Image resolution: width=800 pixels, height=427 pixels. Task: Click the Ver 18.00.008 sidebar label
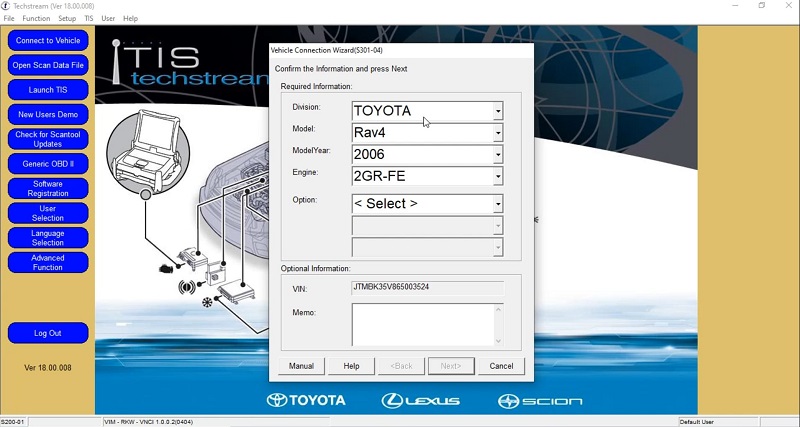pos(48,368)
